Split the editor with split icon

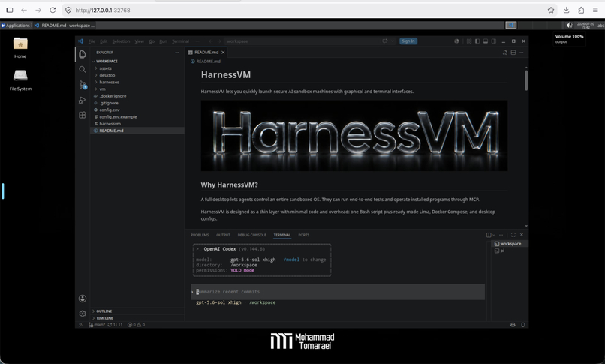513,53
